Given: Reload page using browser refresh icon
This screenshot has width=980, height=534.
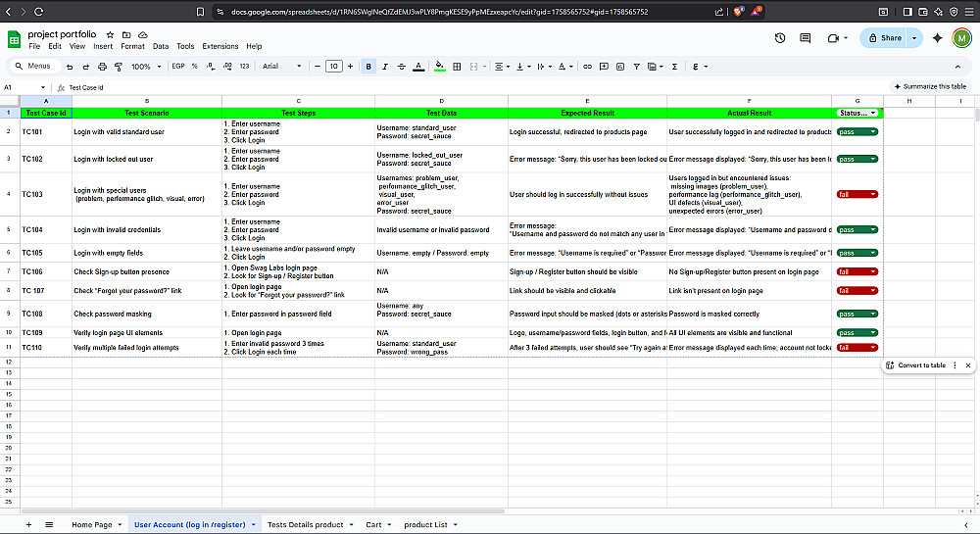Looking at the screenshot, I should (39, 12).
